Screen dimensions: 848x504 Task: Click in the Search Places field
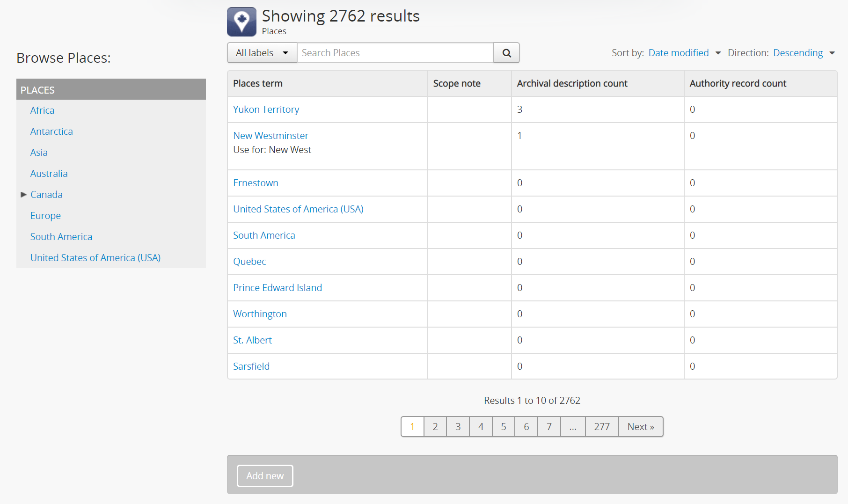pos(395,53)
